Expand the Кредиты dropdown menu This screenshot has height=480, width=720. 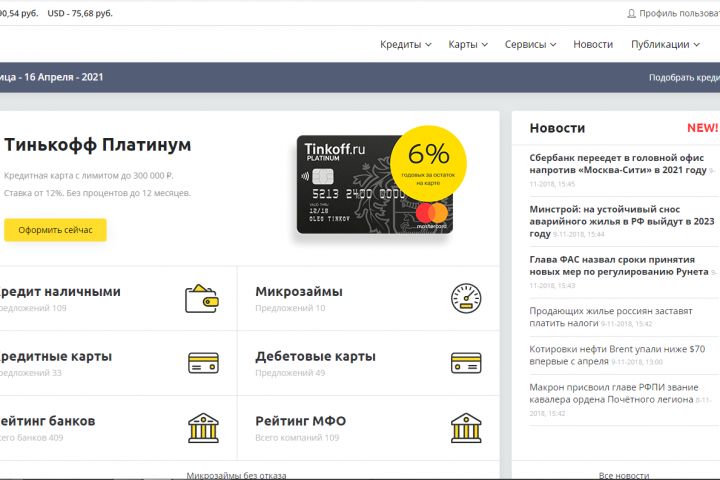(x=405, y=45)
